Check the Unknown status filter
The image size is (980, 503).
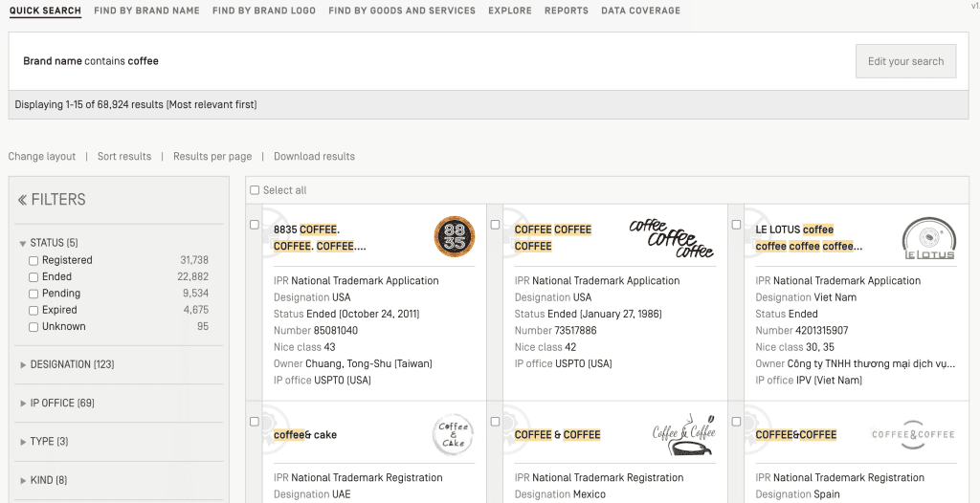coord(33,327)
